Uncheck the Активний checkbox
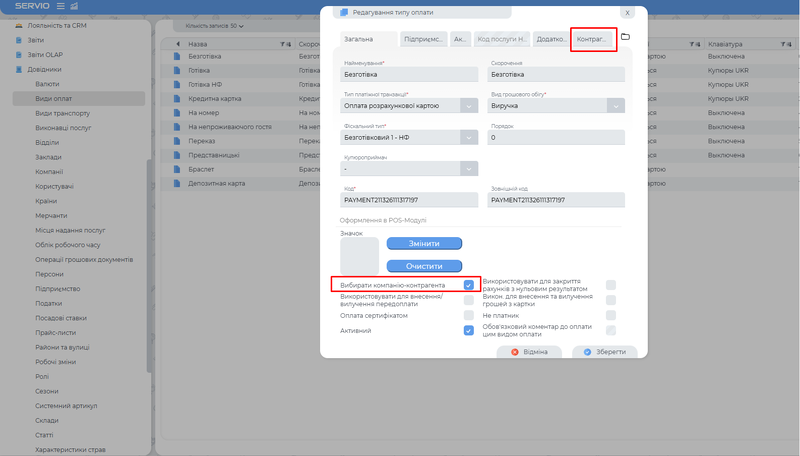The height and width of the screenshot is (456, 800). point(468,330)
